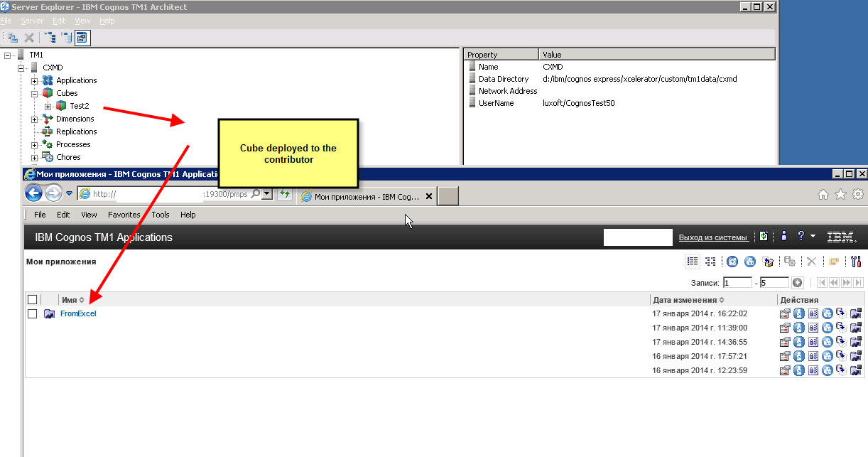Viewport: 868px width, 457px height.
Task: Open the dropdown arrow next to help icon
Action: tap(813, 237)
